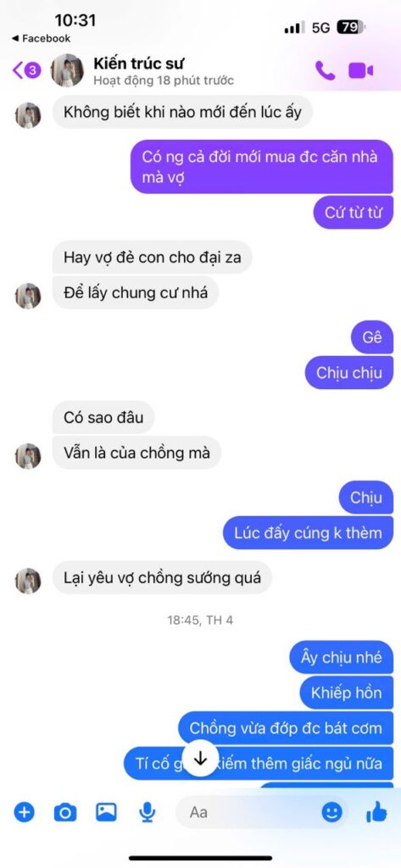401x868 pixels.
Task: Open more options with the plus icon
Action: click(x=24, y=812)
